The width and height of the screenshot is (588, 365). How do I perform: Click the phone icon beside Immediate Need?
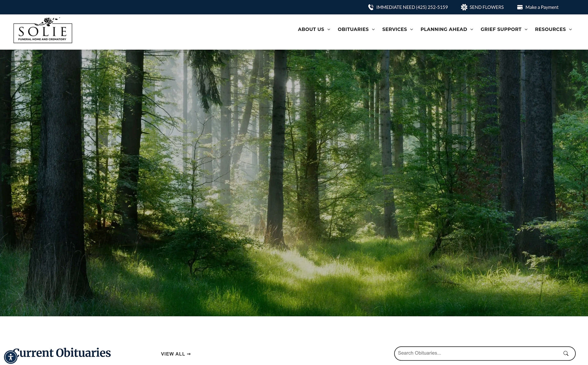371,7
